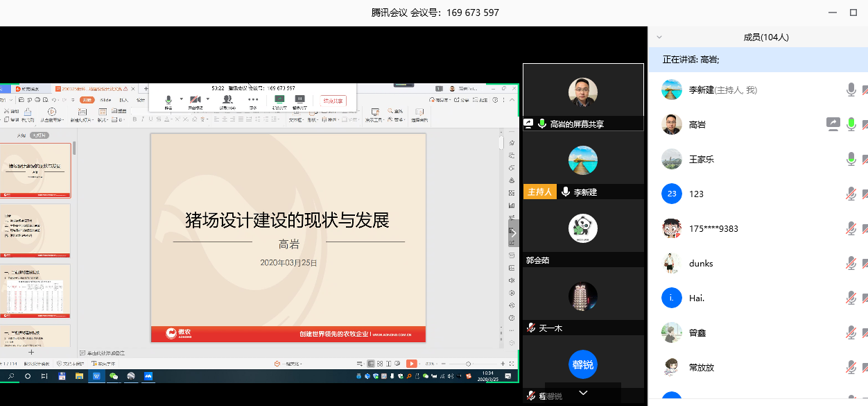Image resolution: width=868 pixels, height=406 pixels.
Task: Pause screen sharing with 暂停共享 icon
Action: [302, 99]
